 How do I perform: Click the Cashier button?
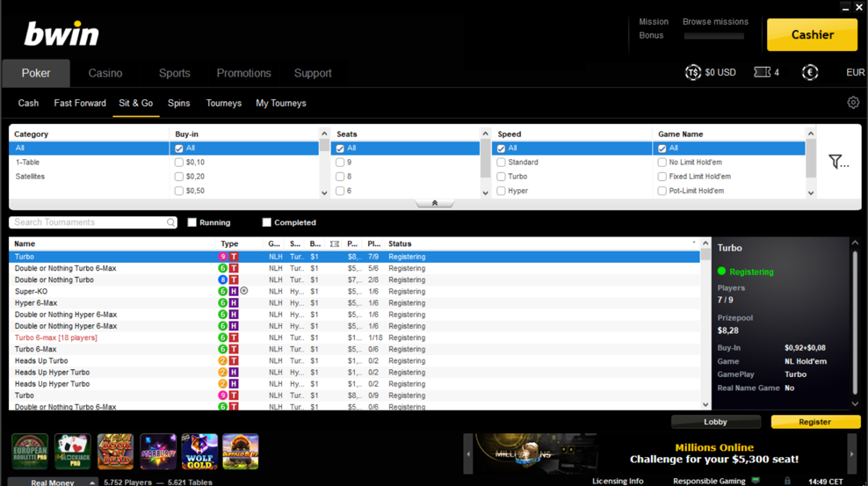812,35
